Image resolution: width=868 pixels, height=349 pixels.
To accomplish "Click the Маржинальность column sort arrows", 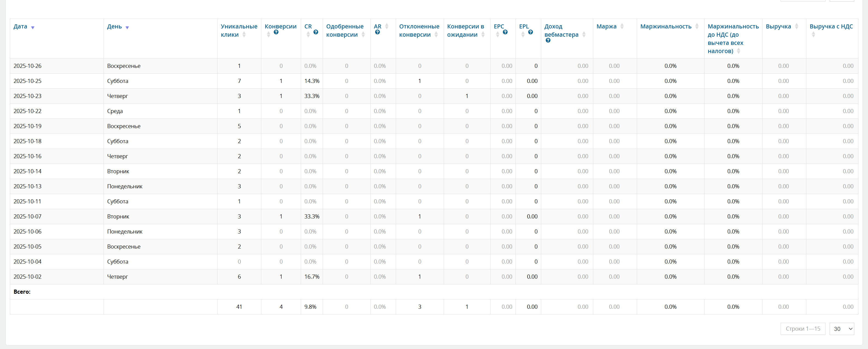I will coord(697,26).
